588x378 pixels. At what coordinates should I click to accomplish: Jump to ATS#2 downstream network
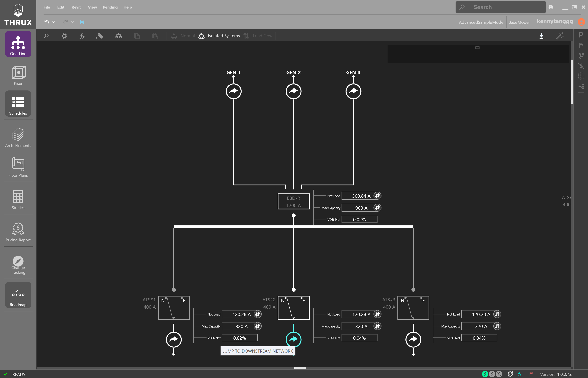[x=293, y=339]
